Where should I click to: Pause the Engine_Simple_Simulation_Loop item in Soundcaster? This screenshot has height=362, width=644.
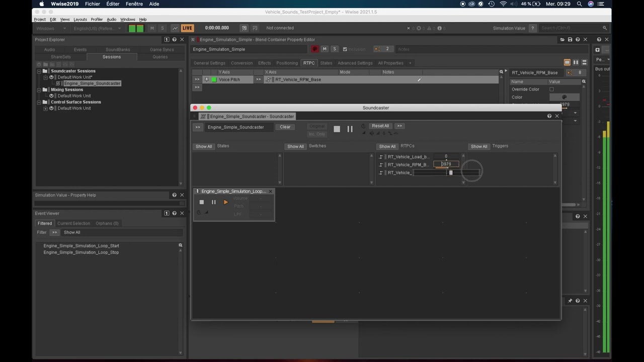pos(213,202)
